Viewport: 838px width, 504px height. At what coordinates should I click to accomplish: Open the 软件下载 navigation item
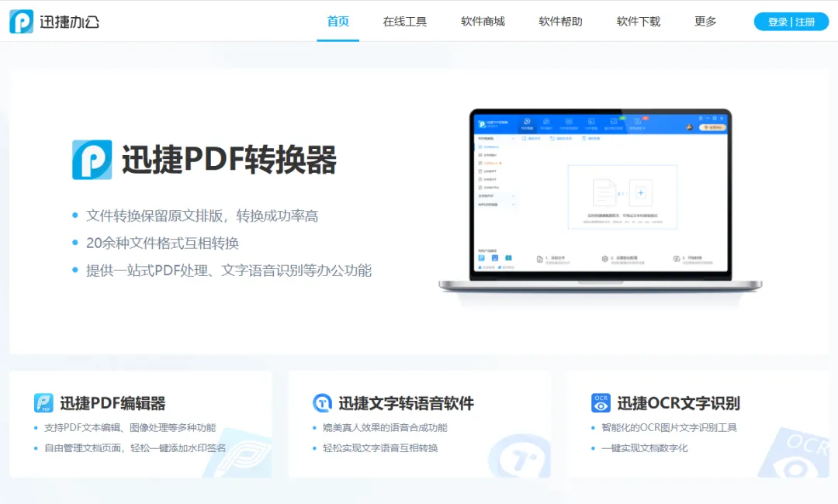(639, 22)
